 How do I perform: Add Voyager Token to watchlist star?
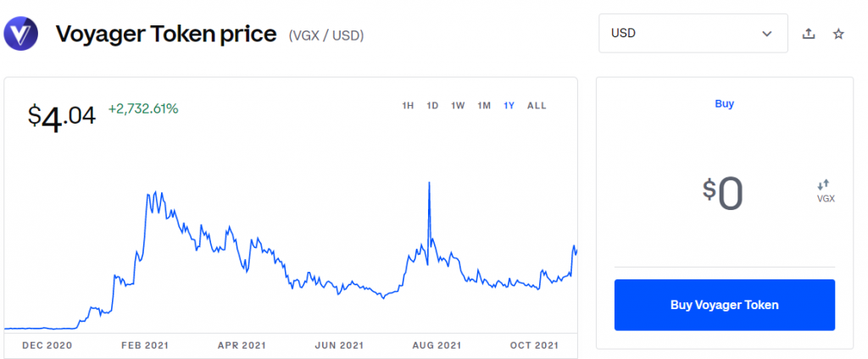pyautogui.click(x=838, y=34)
